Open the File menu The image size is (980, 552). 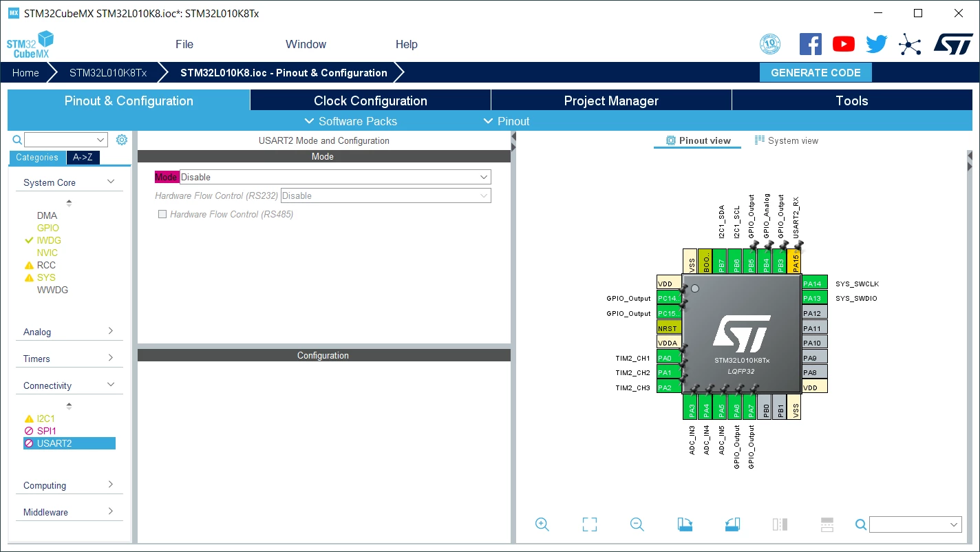(184, 44)
